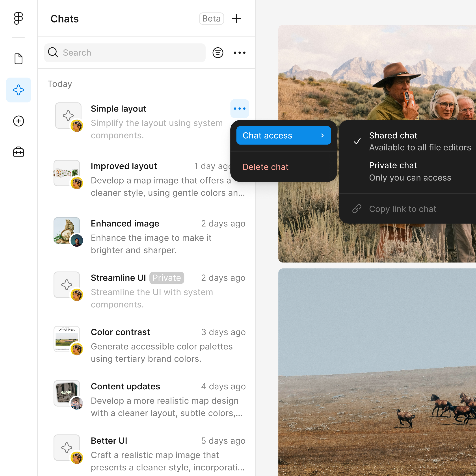Open the more options dots beside filter
This screenshot has width=476, height=476.
pyautogui.click(x=240, y=52)
